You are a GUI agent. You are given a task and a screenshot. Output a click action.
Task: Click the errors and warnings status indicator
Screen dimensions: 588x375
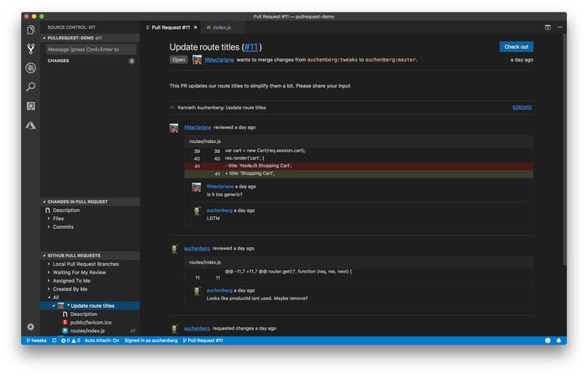[71, 341]
